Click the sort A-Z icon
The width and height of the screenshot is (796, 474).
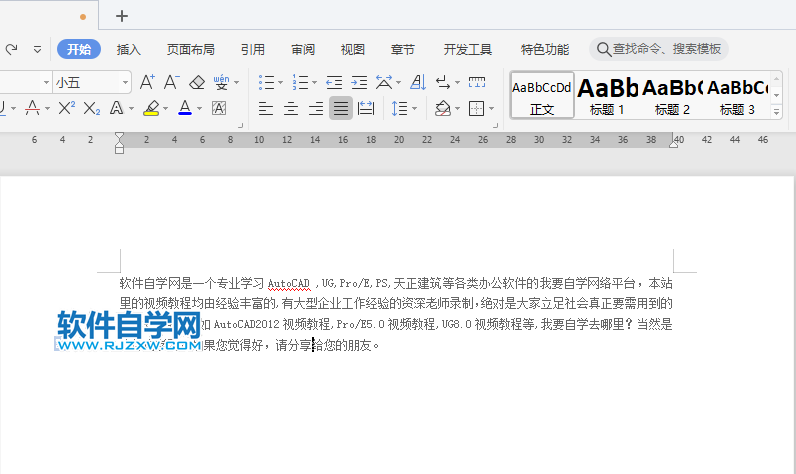417,82
